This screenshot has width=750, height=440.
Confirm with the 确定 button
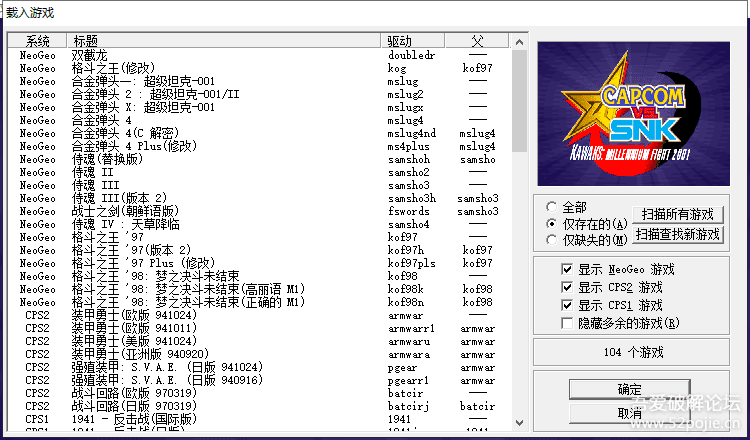[x=629, y=389]
